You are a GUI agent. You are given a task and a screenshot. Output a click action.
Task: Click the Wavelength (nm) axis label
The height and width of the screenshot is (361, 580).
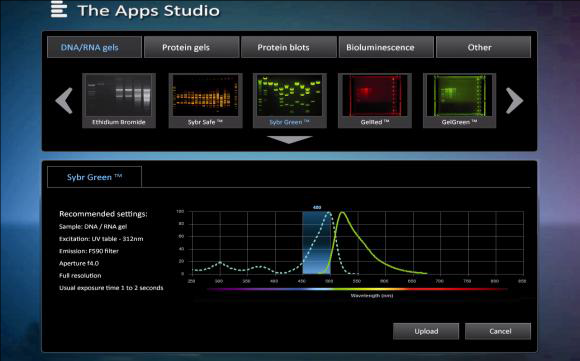372,296
